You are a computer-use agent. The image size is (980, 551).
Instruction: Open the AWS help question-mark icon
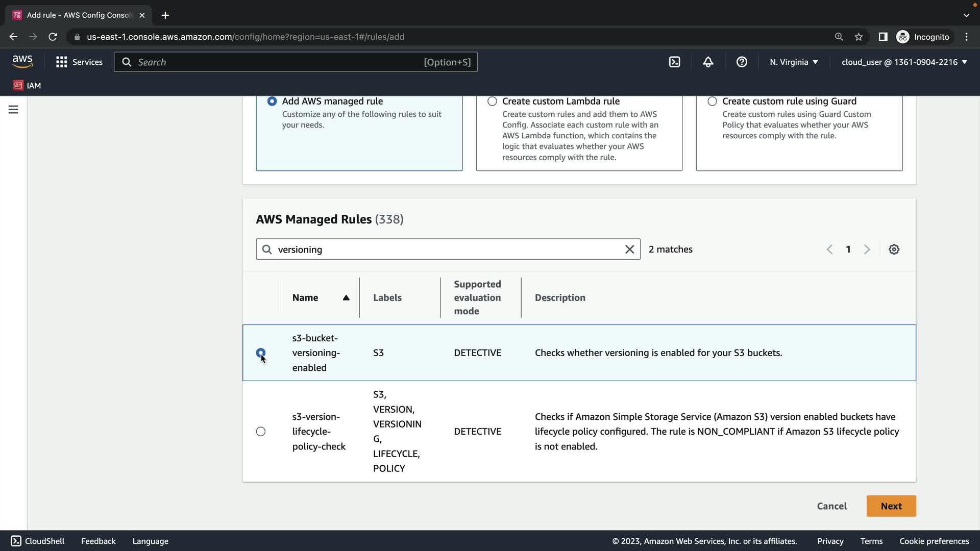[742, 62]
